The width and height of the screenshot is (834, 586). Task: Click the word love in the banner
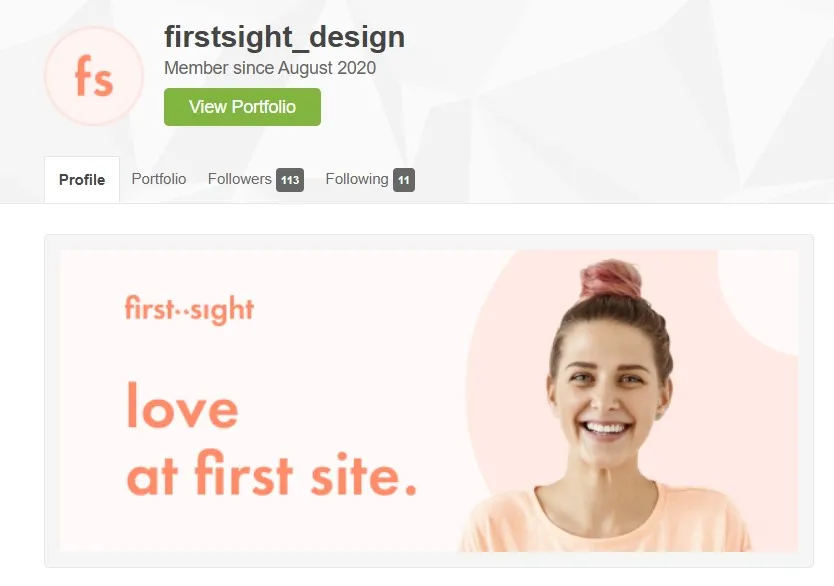click(182, 405)
